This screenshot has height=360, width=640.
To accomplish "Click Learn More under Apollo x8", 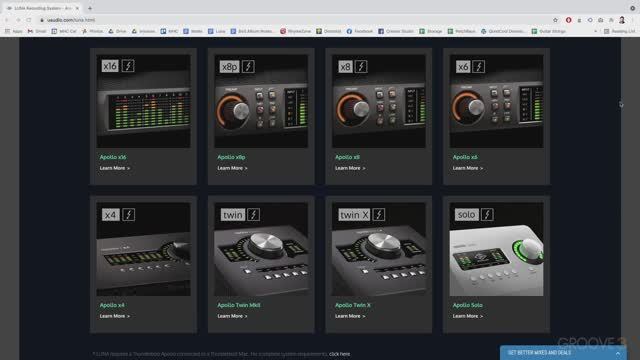I will point(350,168).
